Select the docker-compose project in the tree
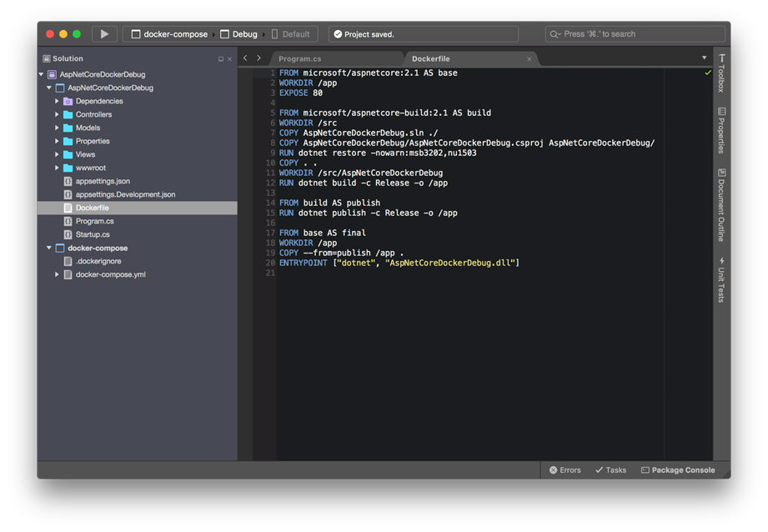 coord(98,248)
